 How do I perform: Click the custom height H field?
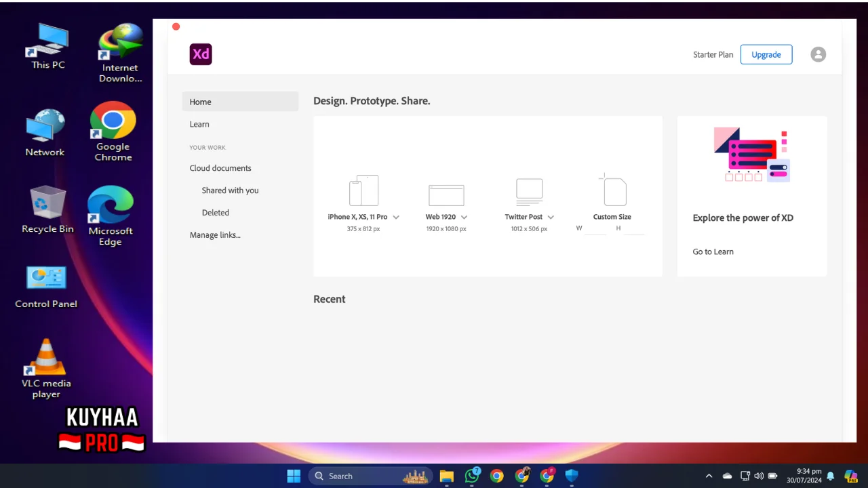coord(634,228)
